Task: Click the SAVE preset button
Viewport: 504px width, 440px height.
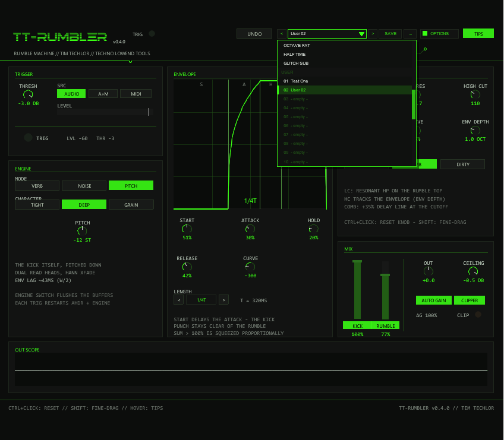Action: coord(390,34)
